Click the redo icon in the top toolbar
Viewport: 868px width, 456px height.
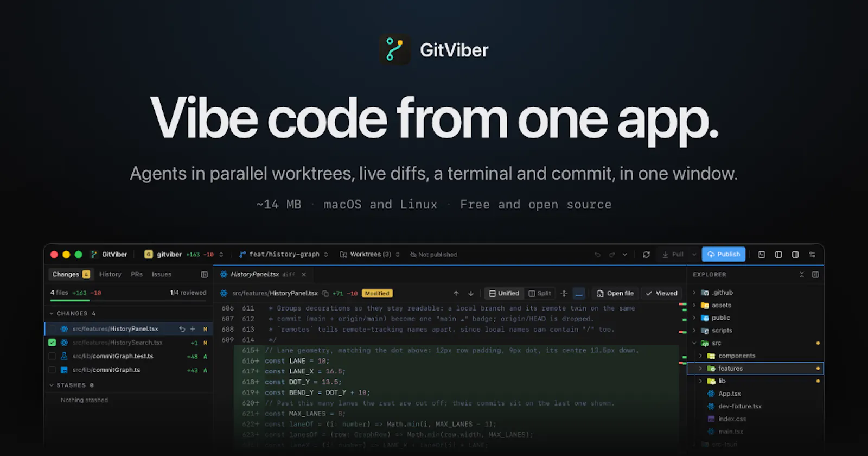[612, 255]
